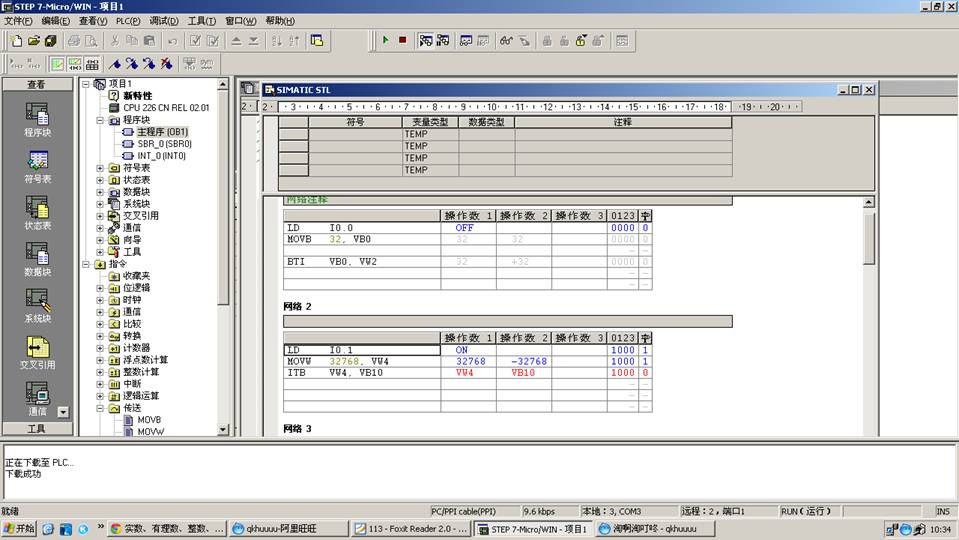Viewport: 959px width, 540px height.
Task: Click the 'LD I0.1' row in network 2
Action: [x=363, y=350]
